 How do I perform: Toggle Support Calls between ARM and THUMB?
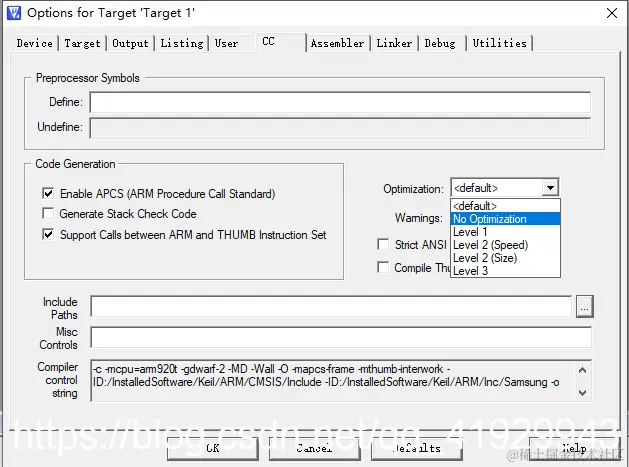pos(48,234)
